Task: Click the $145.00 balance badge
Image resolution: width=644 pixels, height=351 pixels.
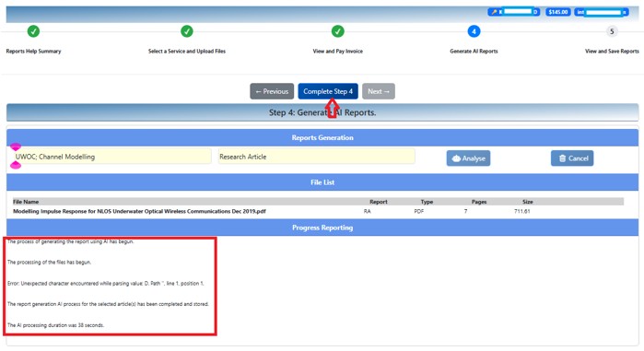Action: 558,12
